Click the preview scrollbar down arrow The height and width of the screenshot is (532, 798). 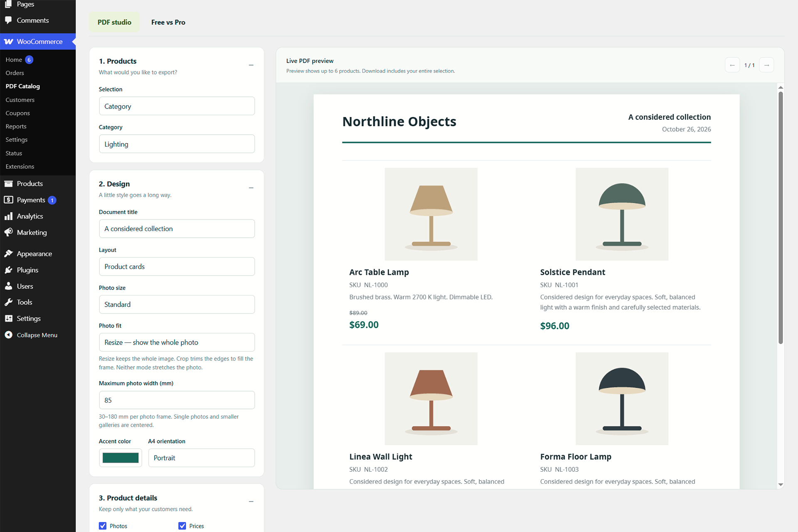(x=781, y=485)
